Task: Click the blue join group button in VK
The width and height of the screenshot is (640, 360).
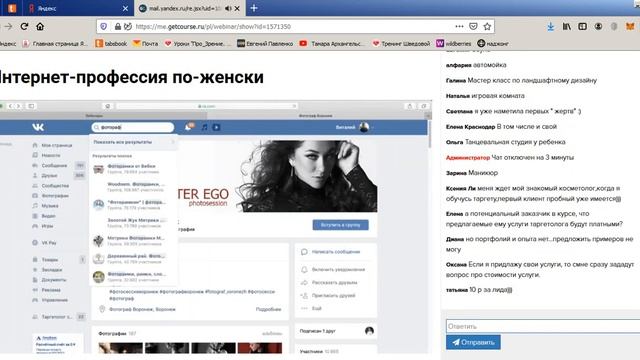Action: (340, 225)
